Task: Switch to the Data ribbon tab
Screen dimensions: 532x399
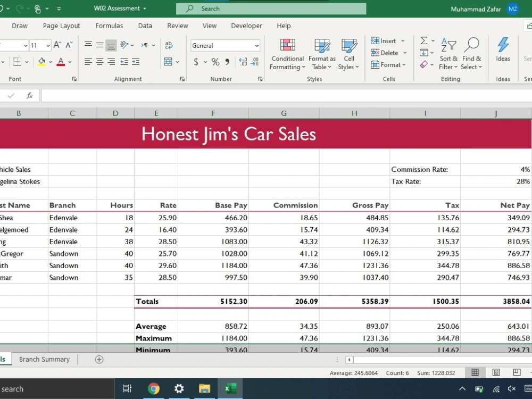Action: (145, 26)
